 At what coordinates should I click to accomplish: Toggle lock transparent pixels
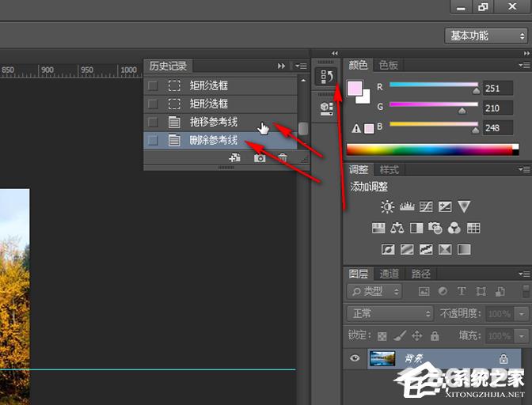(x=382, y=336)
